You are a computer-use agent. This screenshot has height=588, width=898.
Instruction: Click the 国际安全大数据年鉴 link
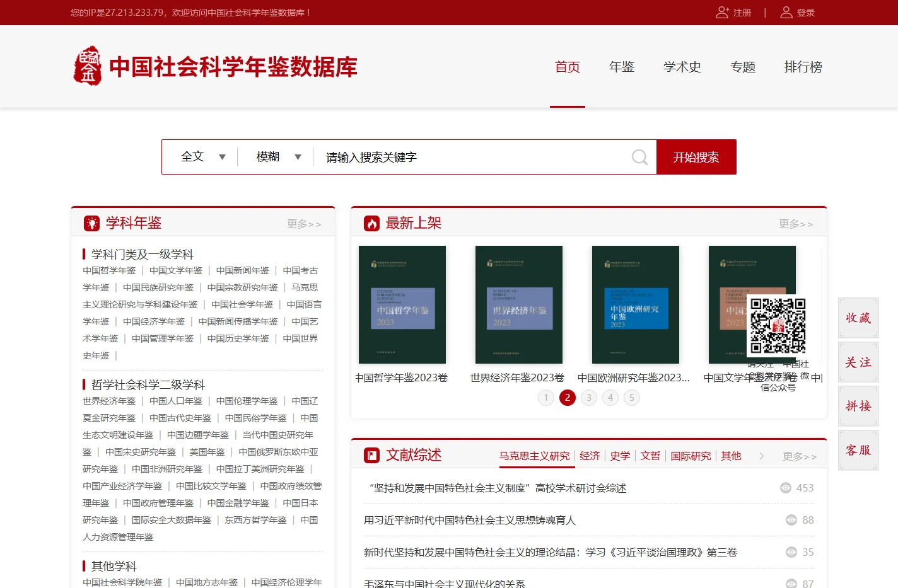coord(172,520)
